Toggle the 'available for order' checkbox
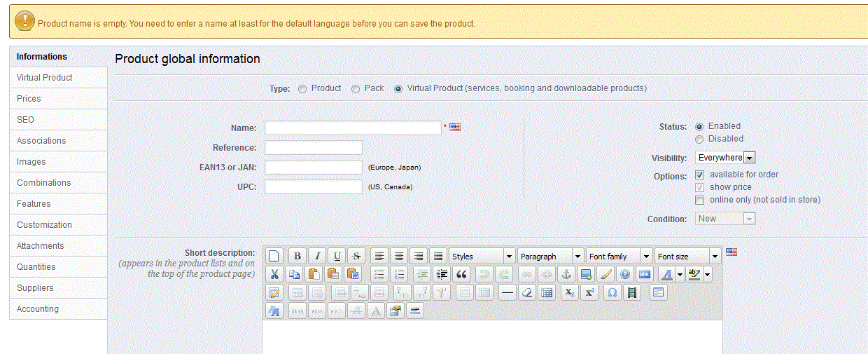The image size is (868, 354). [699, 175]
